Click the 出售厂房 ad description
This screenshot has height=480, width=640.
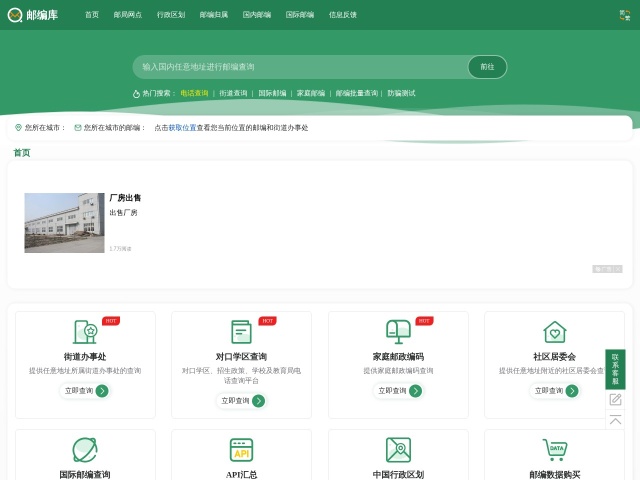[x=123, y=213]
